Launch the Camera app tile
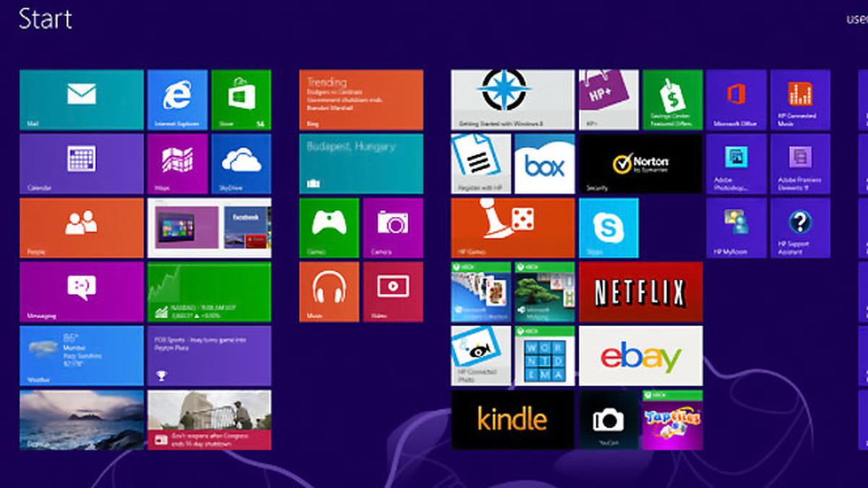Image resolution: width=868 pixels, height=488 pixels. coord(393,228)
